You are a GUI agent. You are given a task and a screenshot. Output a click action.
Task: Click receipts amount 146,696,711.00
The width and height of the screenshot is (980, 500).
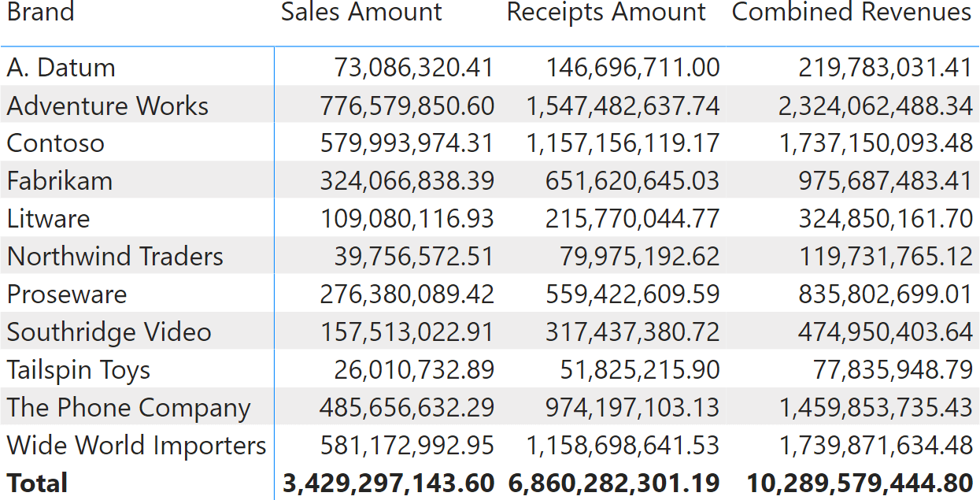633,68
